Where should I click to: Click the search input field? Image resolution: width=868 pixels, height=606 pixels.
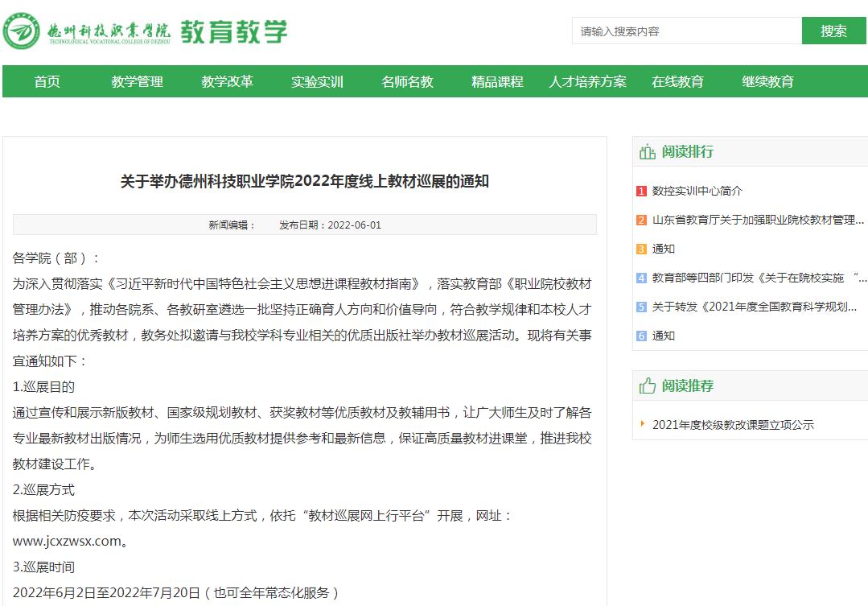(x=686, y=31)
